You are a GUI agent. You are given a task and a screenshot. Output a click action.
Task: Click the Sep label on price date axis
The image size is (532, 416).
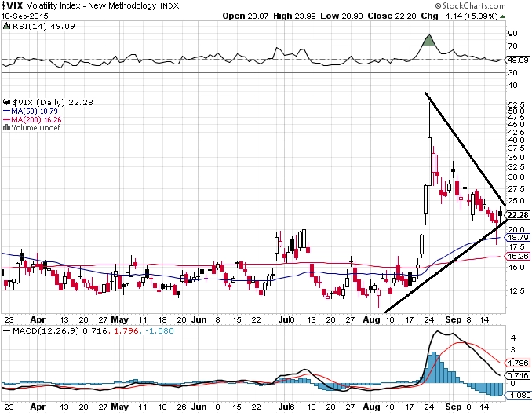454,319
